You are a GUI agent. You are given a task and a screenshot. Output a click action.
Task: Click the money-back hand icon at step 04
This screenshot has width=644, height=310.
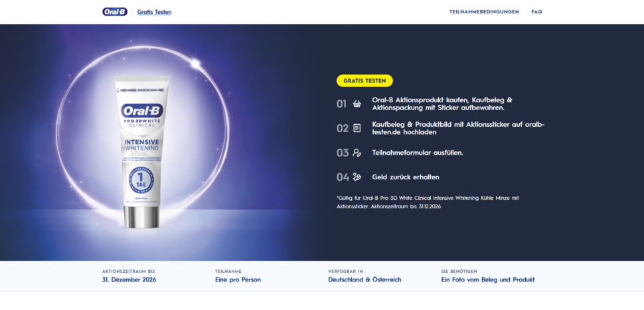pos(357,177)
